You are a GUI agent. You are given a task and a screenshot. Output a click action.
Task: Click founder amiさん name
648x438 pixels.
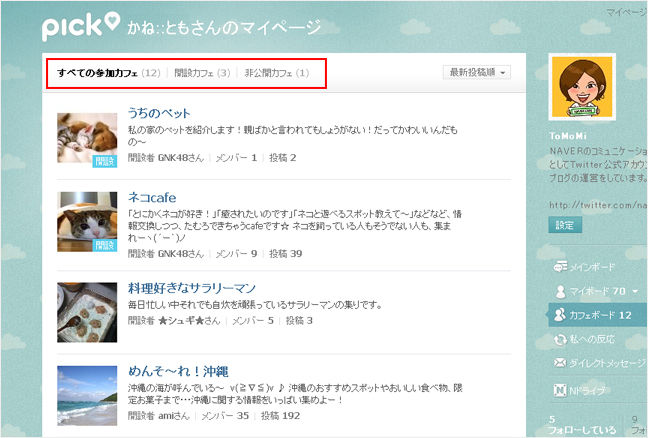174,416
